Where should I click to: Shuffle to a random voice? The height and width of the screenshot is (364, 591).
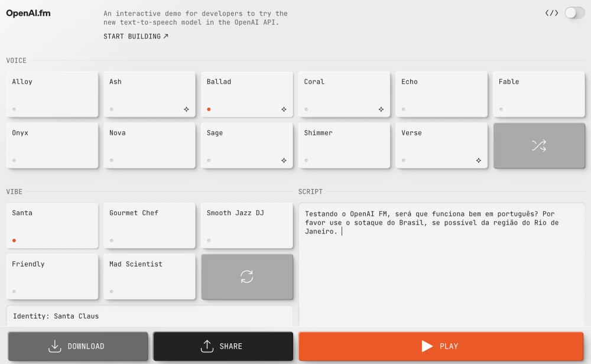click(x=539, y=145)
